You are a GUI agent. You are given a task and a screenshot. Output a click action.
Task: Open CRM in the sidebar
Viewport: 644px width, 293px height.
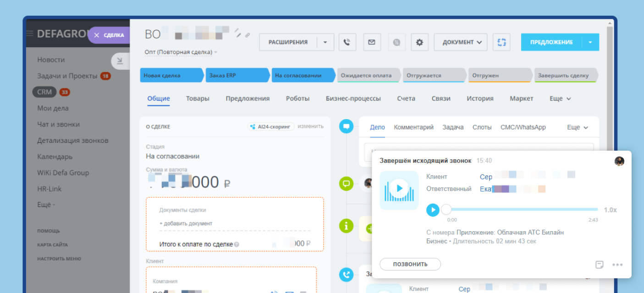[x=44, y=92]
